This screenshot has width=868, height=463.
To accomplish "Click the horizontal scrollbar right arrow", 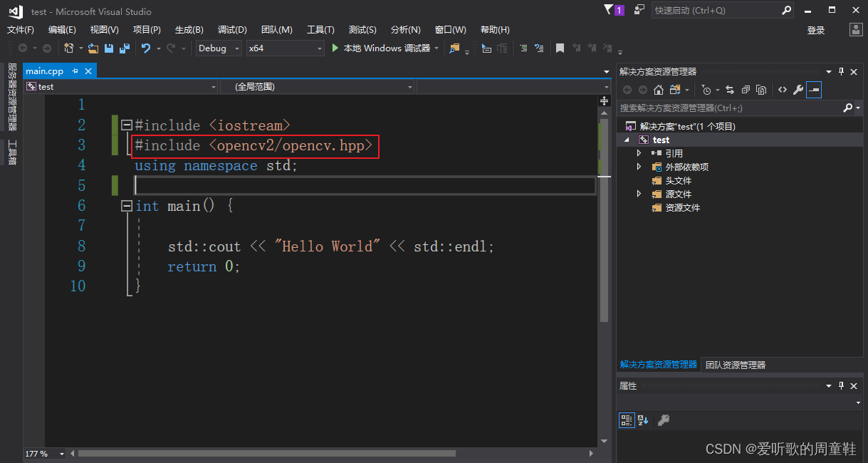I will (591, 454).
